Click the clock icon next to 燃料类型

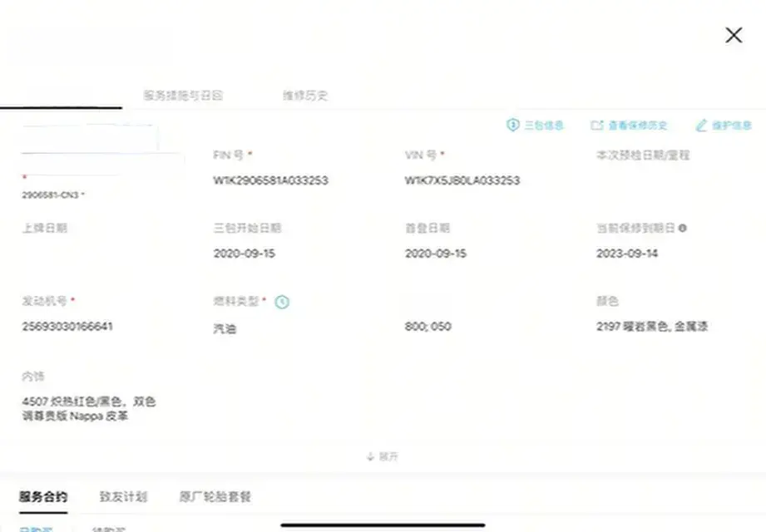(x=282, y=302)
